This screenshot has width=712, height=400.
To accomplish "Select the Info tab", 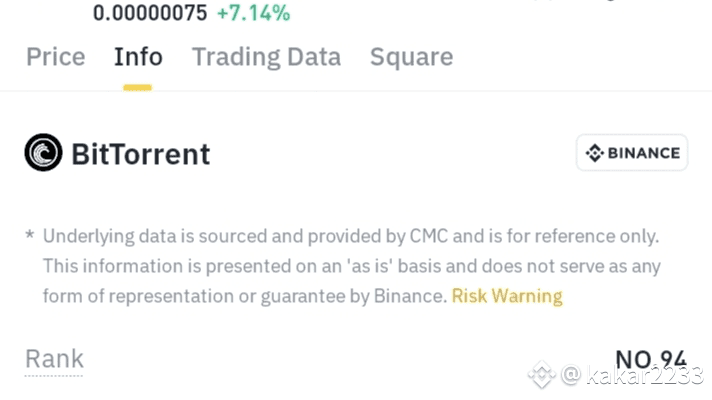I will [138, 57].
